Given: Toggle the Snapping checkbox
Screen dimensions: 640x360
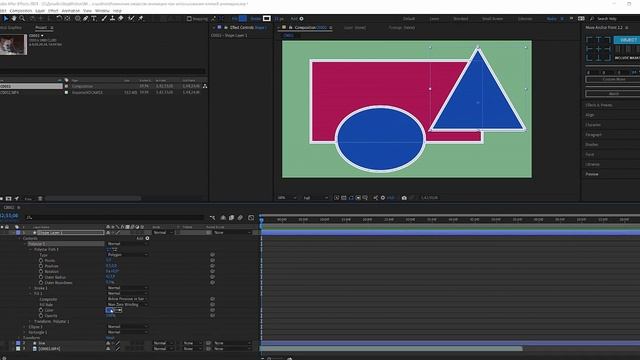Looking at the screenshot, I should point(189,19).
